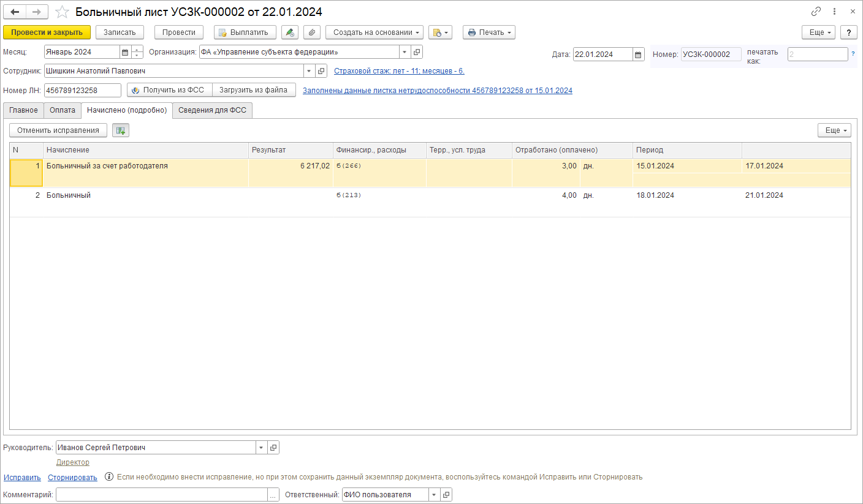The height and width of the screenshot is (504, 863).
Task: Open the table's Еще menu
Action: coord(835,130)
